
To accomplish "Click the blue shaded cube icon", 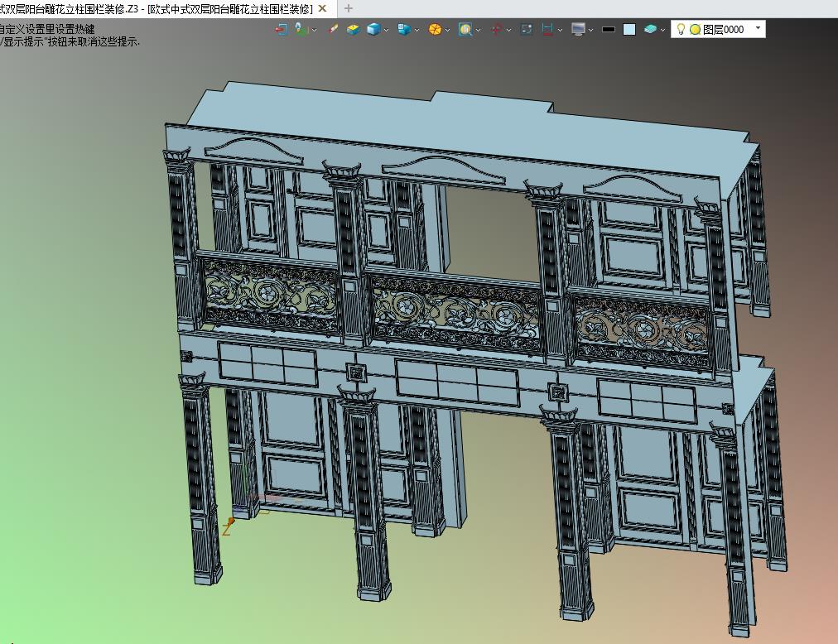I will [373, 30].
